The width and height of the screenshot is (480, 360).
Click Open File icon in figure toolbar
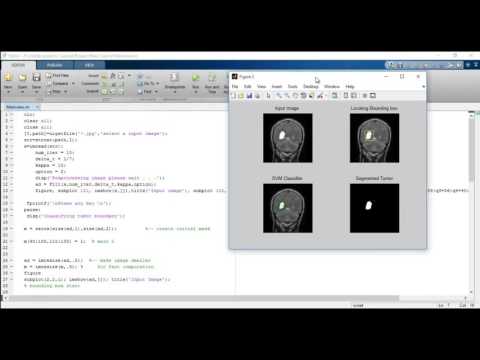coord(241,96)
